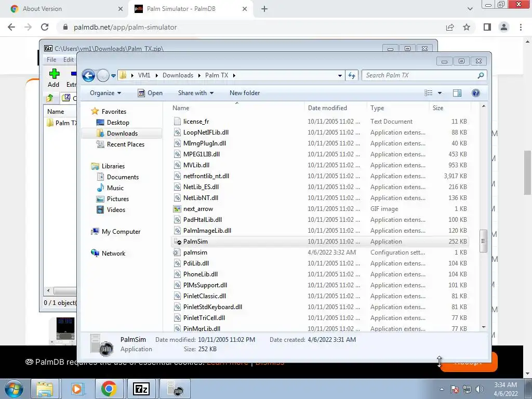
Task: Open Windows Explorer from taskbar
Action: pos(45,389)
